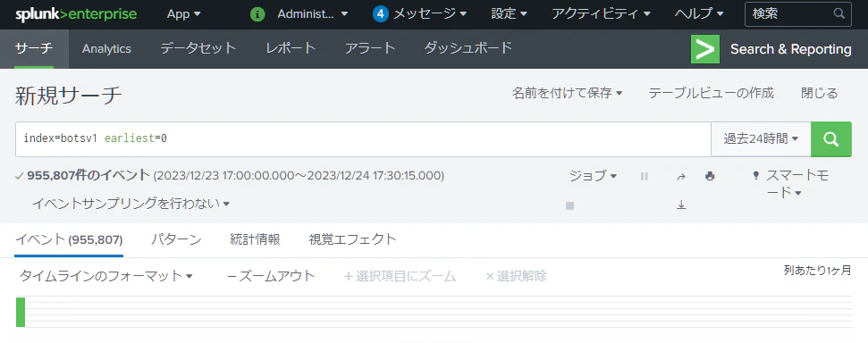Open the タイムラインのフォーマット dropdown
The image size is (868, 343).
[106, 276]
